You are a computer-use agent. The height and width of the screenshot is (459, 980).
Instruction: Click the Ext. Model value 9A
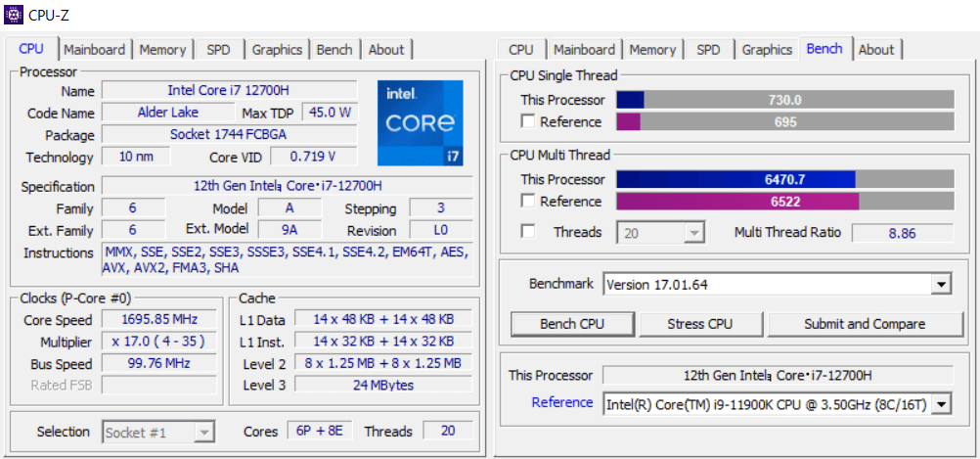point(290,229)
